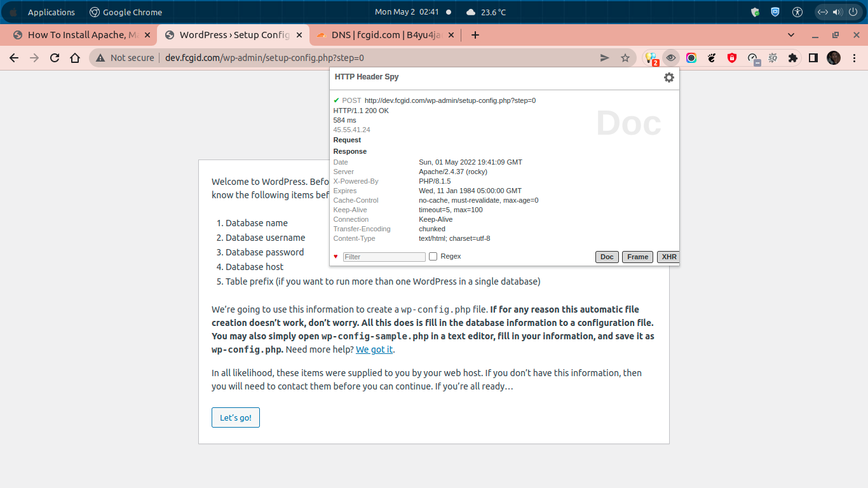Go back to previous page
The image size is (868, 488).
point(14,58)
